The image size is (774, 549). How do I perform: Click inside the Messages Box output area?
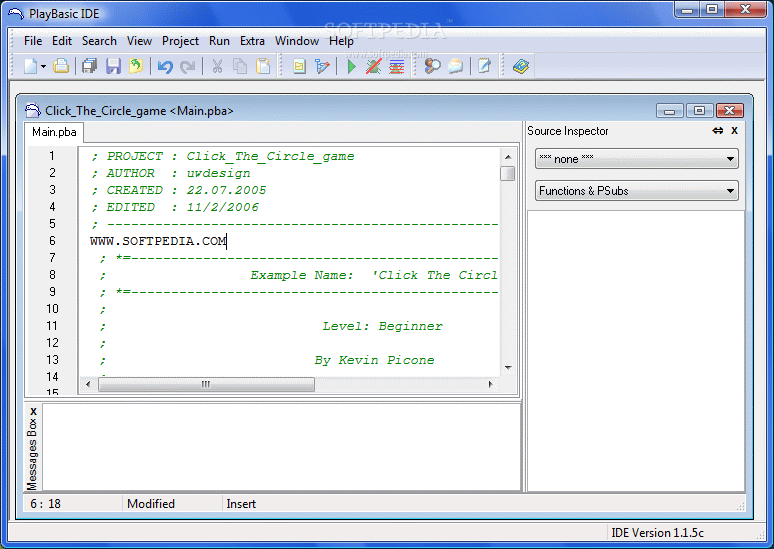[x=281, y=447]
